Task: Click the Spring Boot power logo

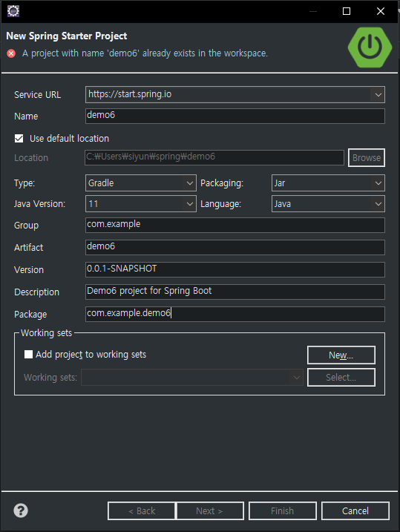Action: 370,47
